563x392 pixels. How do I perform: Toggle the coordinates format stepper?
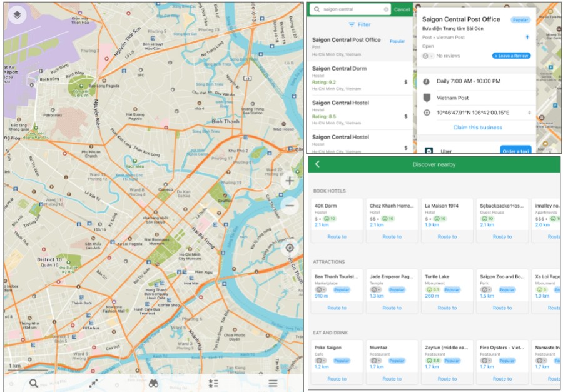(x=530, y=113)
